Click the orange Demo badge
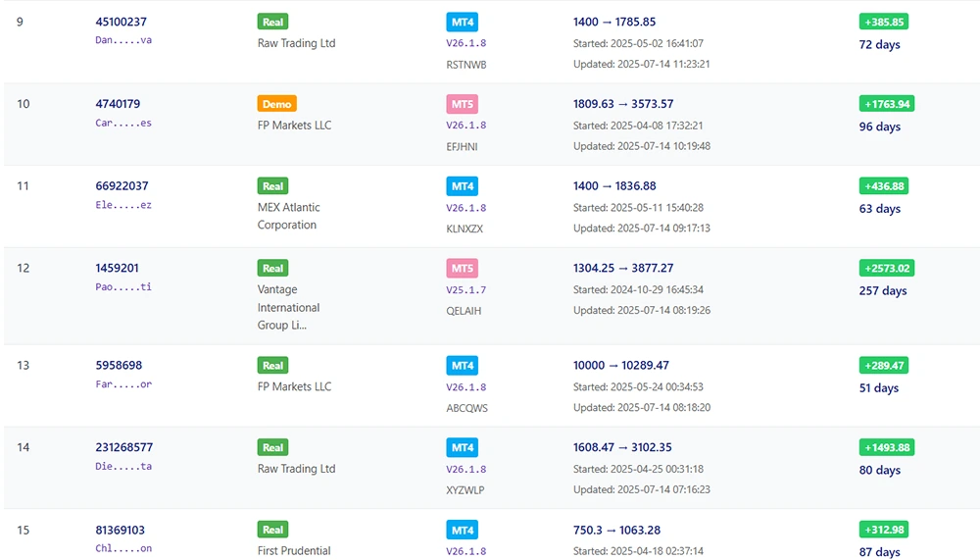This screenshot has height=560, width=980. point(276,104)
